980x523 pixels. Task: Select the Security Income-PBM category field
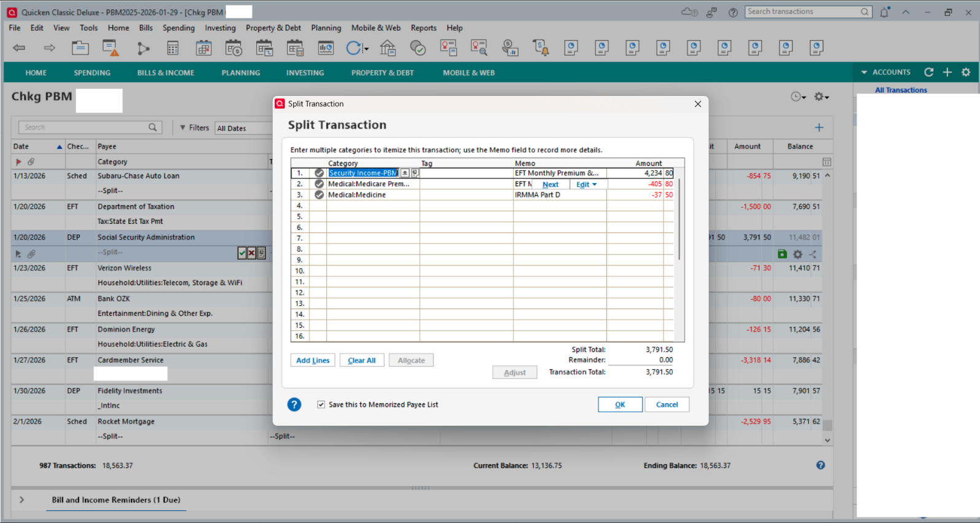[363, 173]
